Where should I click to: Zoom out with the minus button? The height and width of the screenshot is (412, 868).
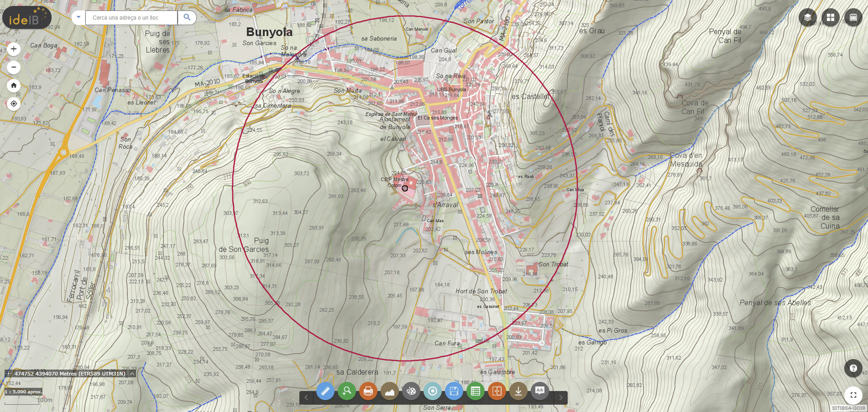click(14, 67)
